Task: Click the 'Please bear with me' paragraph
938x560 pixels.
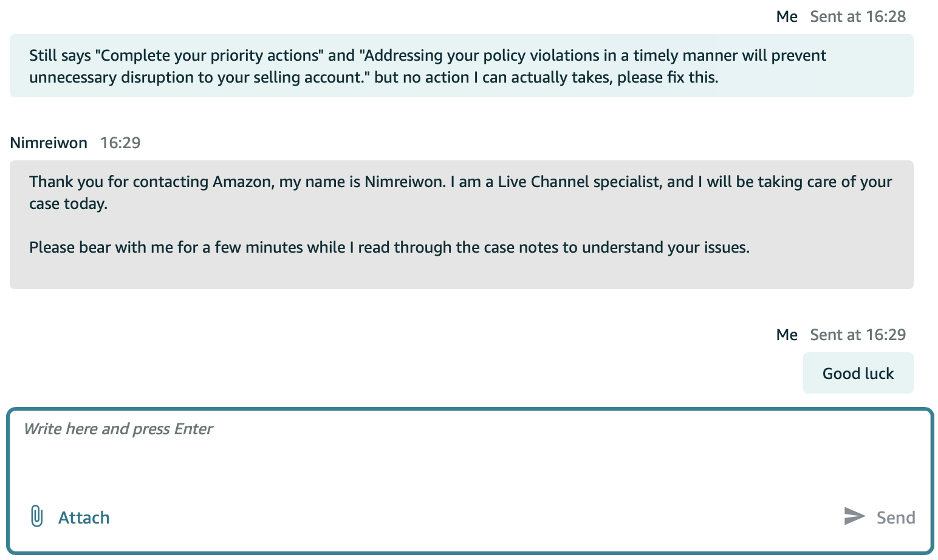Action: (389, 247)
